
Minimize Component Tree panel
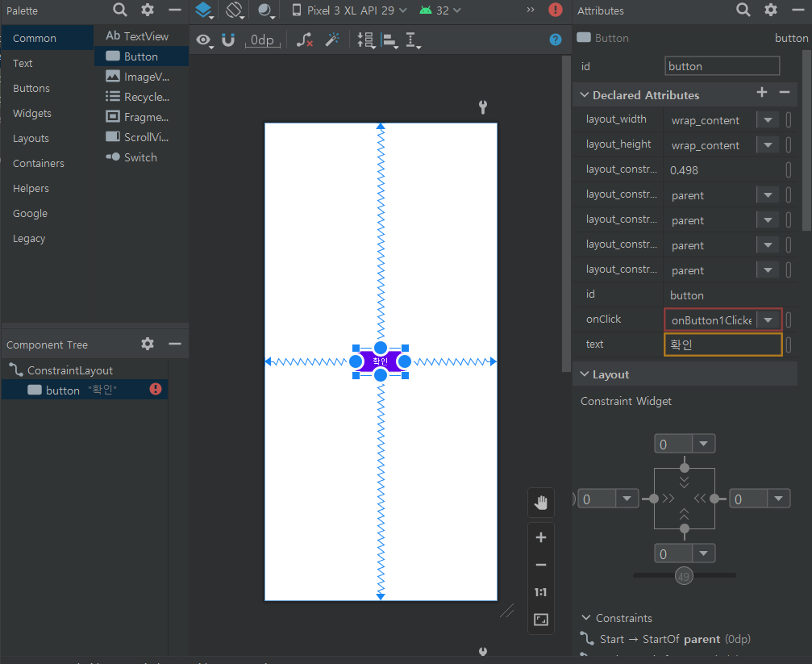[x=175, y=344]
